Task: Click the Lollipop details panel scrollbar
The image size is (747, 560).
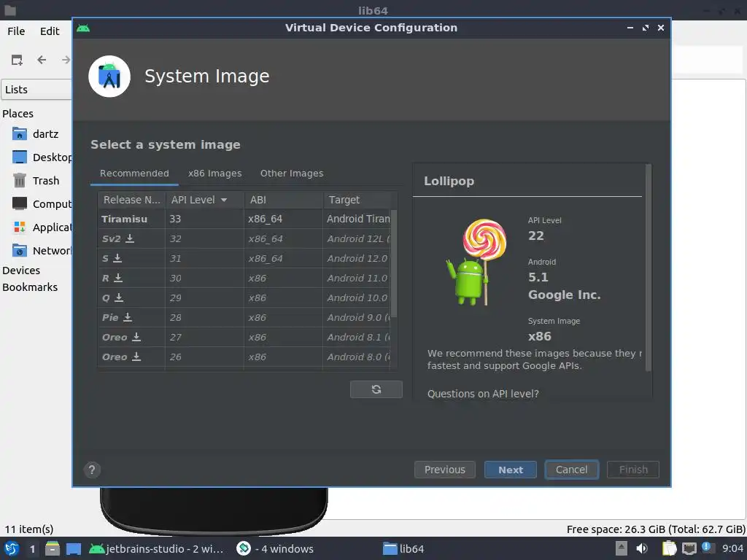Action: [648, 268]
